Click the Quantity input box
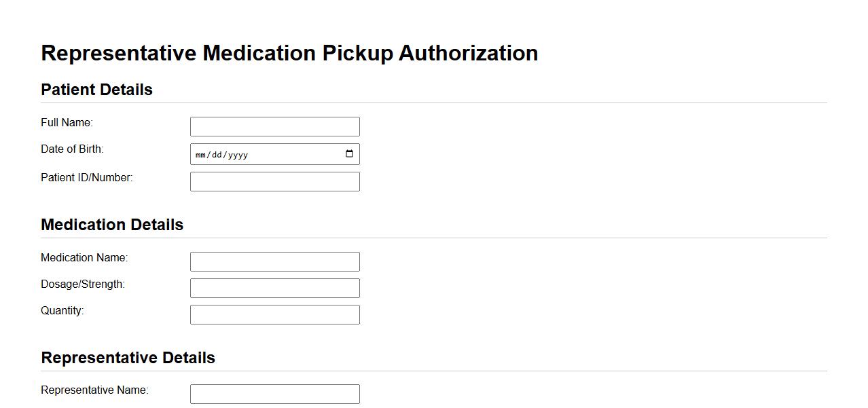The image size is (868, 408). point(274,315)
